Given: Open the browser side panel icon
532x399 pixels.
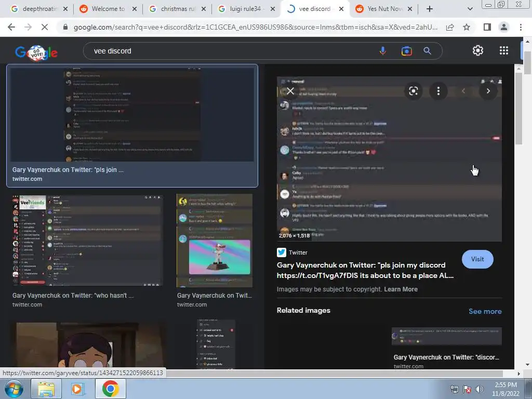Looking at the screenshot, I should [487, 27].
